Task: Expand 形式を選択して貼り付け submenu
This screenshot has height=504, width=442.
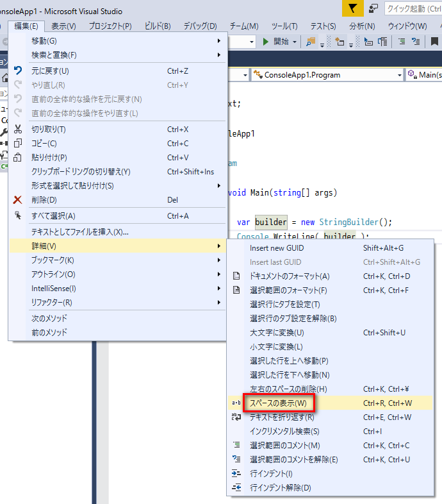Action: [x=118, y=186]
